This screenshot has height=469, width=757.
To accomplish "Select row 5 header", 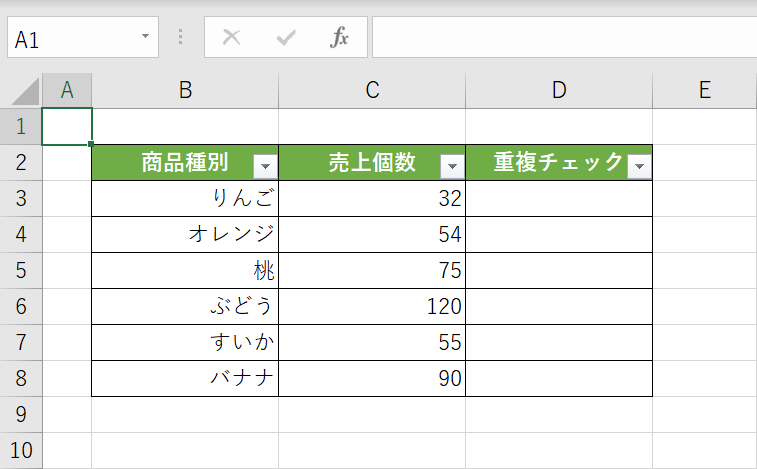I will (x=21, y=270).
